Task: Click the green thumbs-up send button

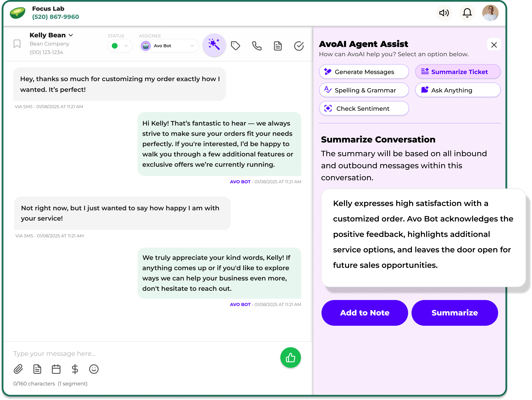Action: (x=290, y=357)
